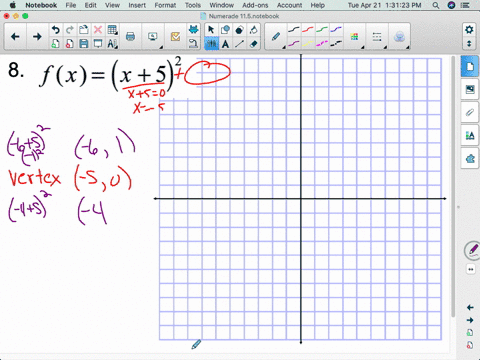Pick the blue-purple pen style

pyautogui.click(x=336, y=30)
